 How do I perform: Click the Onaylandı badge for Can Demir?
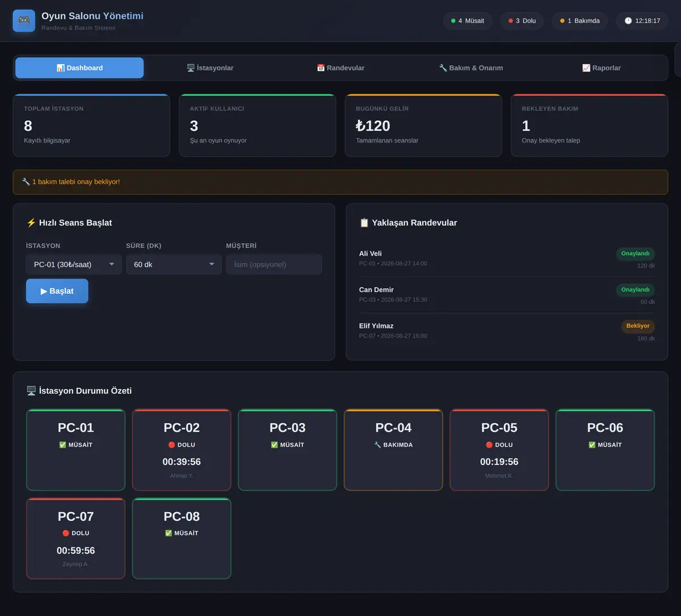click(635, 290)
